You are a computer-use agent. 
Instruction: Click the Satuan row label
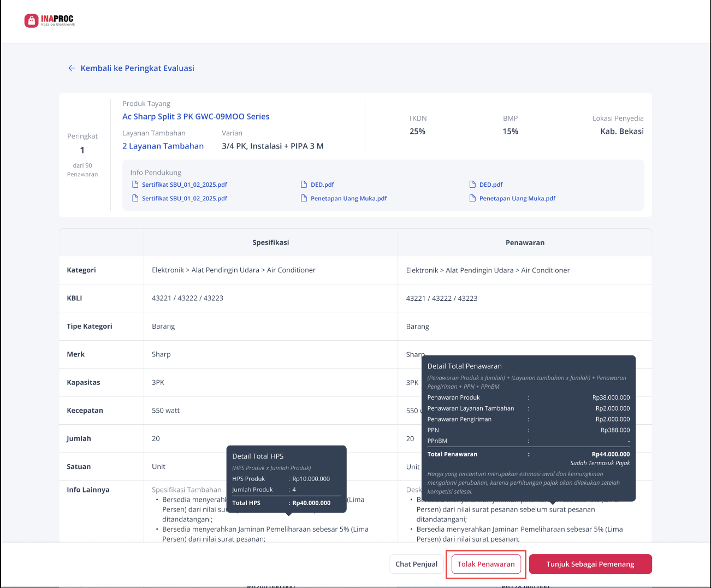[x=79, y=467]
